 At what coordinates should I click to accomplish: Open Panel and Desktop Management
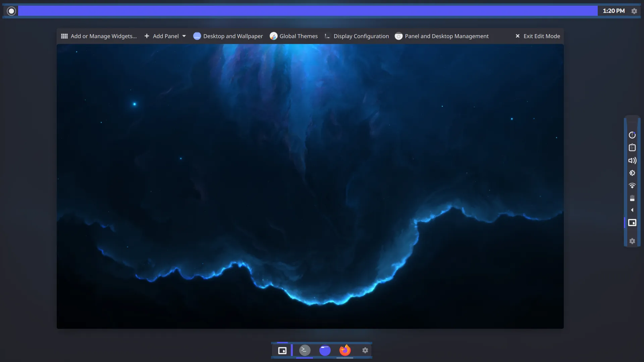[x=442, y=36]
